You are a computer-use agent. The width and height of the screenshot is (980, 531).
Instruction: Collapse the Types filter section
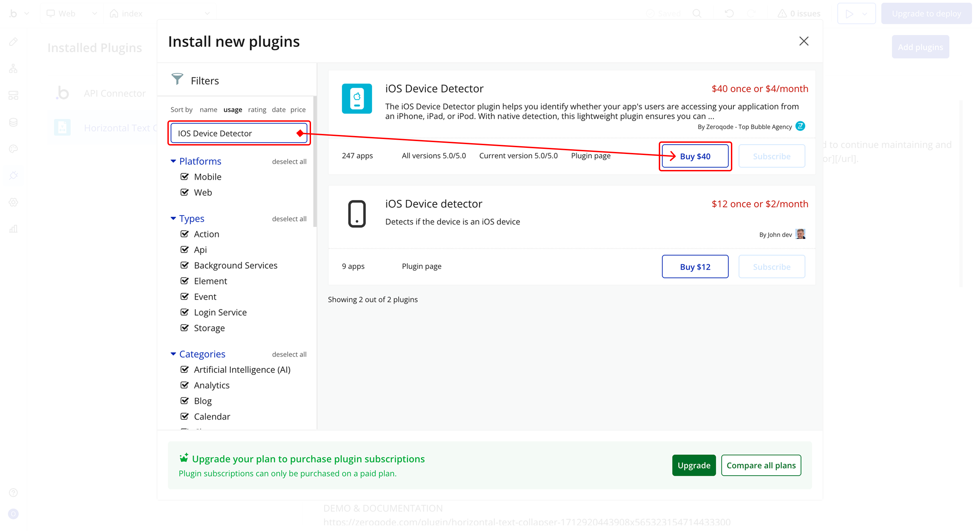coord(174,219)
